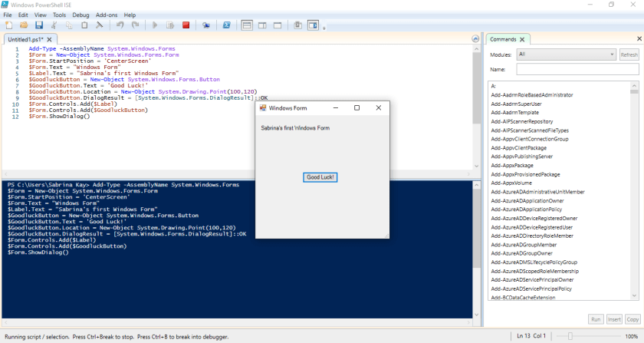Toggle Show Script Pane Right layout

(x=262, y=25)
